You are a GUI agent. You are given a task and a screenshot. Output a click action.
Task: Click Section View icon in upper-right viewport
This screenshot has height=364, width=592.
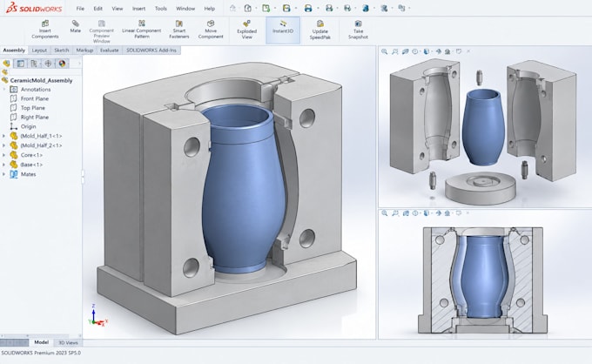coord(405,51)
